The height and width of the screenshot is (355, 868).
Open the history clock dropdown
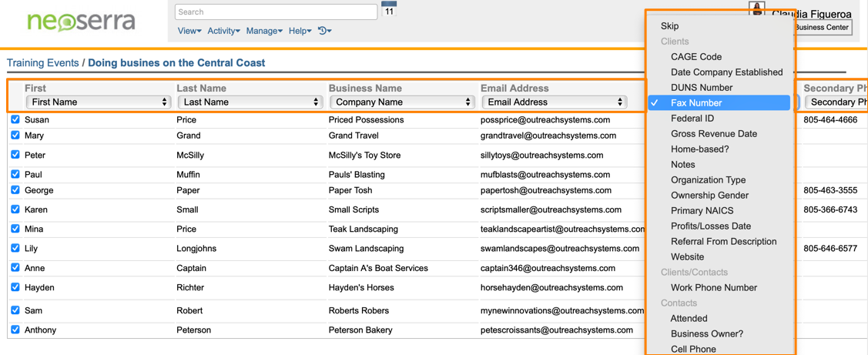coord(324,31)
